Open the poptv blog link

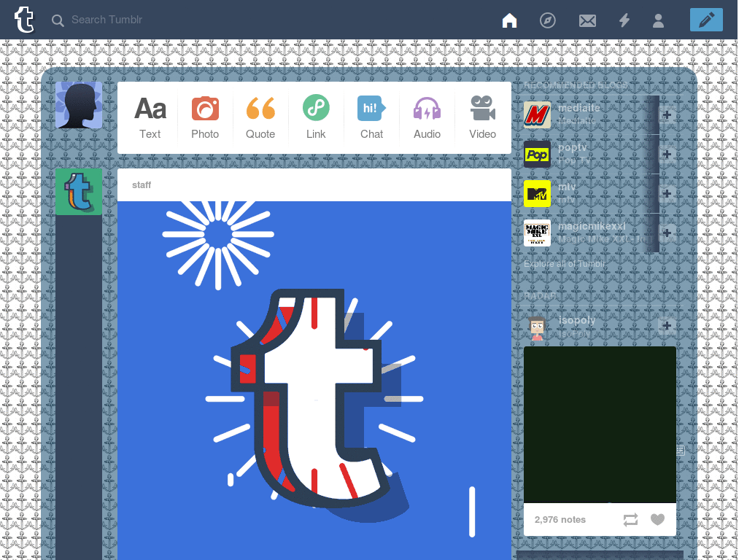[x=572, y=147]
